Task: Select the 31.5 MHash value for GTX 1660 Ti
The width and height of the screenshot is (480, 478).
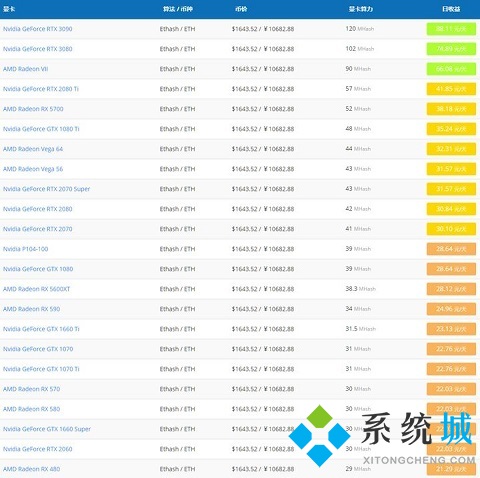Action: tap(361, 329)
